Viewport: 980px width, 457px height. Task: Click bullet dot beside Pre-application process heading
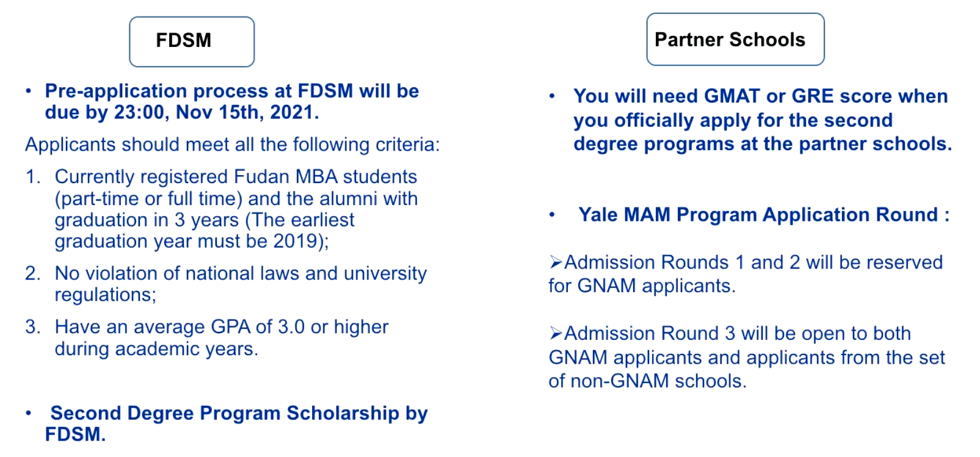point(29,92)
